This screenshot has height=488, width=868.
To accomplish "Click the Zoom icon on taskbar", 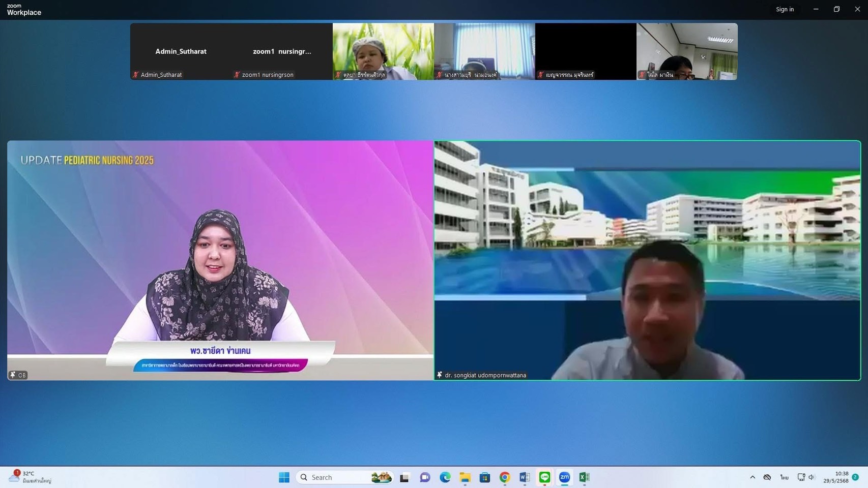I will coord(565,477).
